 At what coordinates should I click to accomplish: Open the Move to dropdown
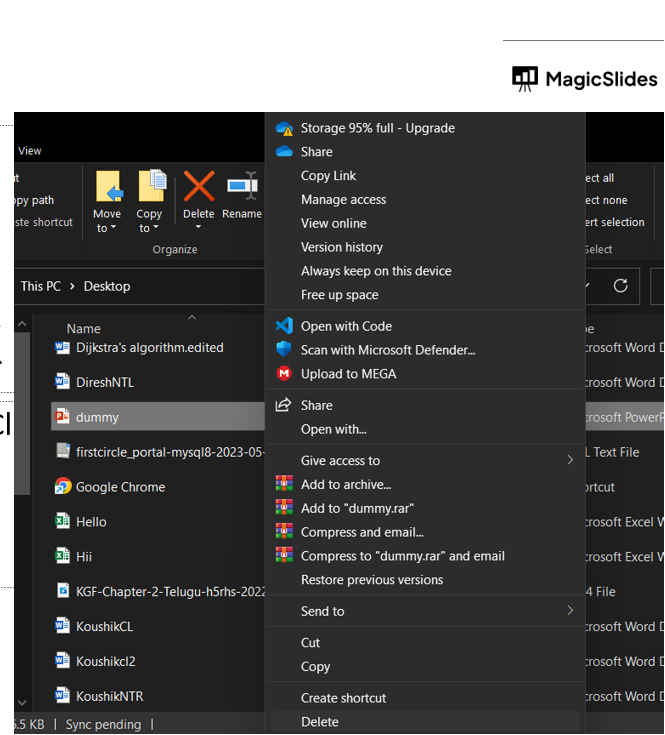tap(107, 221)
